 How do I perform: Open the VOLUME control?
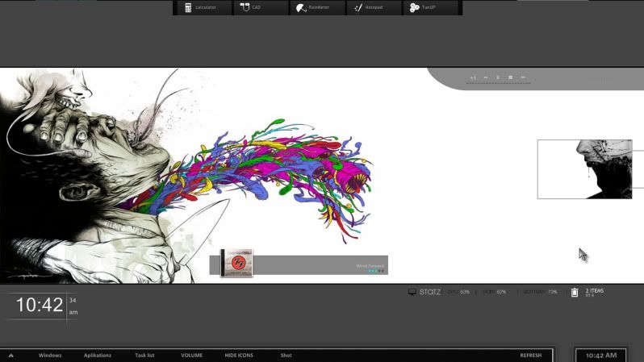192,356
